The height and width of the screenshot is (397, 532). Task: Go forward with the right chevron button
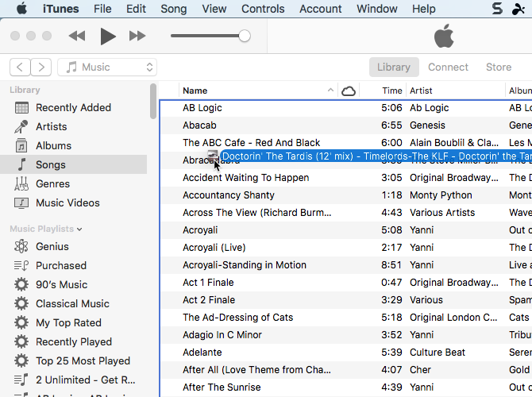41,67
